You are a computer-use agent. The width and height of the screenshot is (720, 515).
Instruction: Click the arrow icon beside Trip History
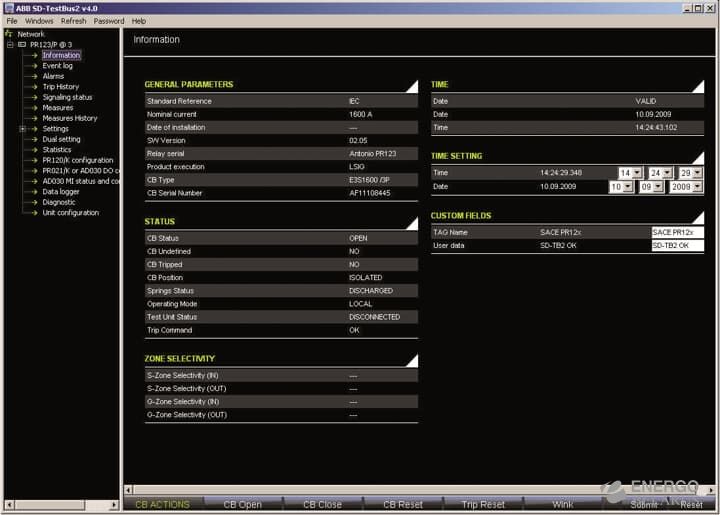(33, 87)
